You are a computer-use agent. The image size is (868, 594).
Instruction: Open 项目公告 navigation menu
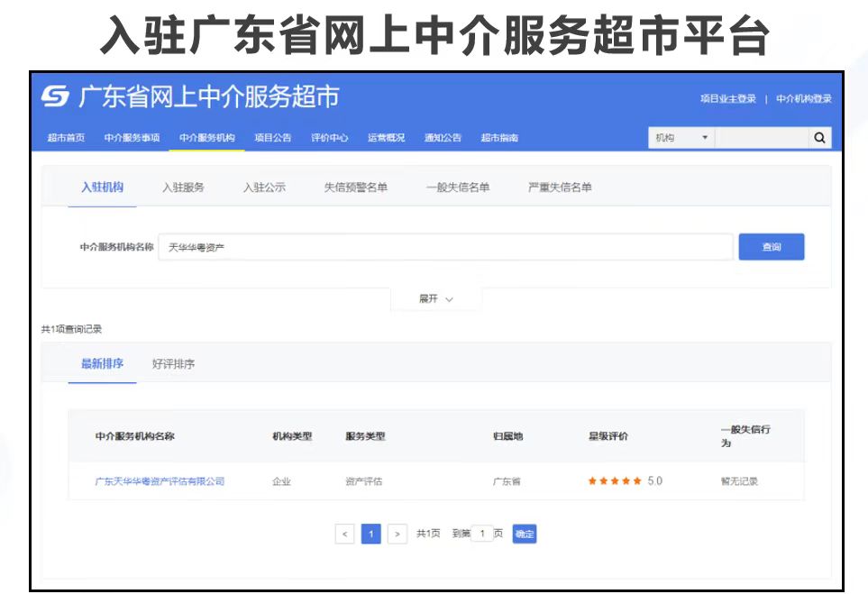(272, 138)
